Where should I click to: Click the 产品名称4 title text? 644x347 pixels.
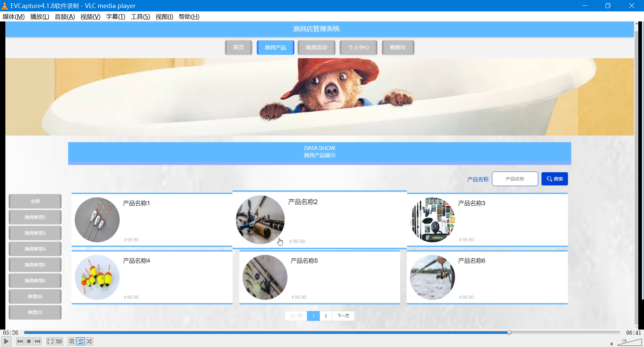(x=136, y=261)
